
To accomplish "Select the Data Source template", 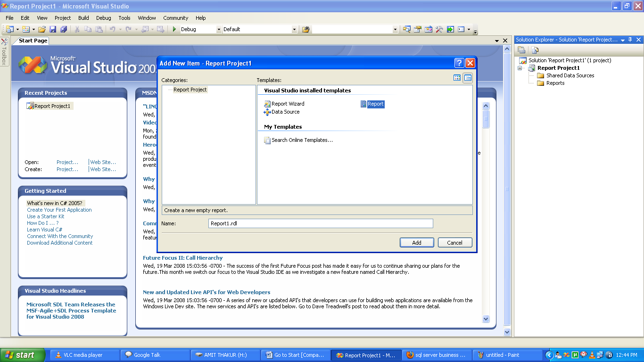I will click(x=282, y=112).
